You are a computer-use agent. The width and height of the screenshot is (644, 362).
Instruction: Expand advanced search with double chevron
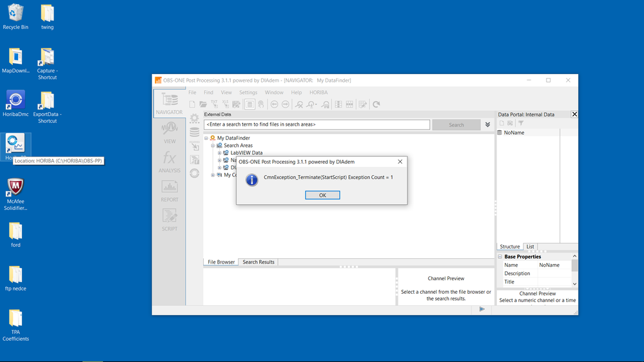[x=487, y=125]
